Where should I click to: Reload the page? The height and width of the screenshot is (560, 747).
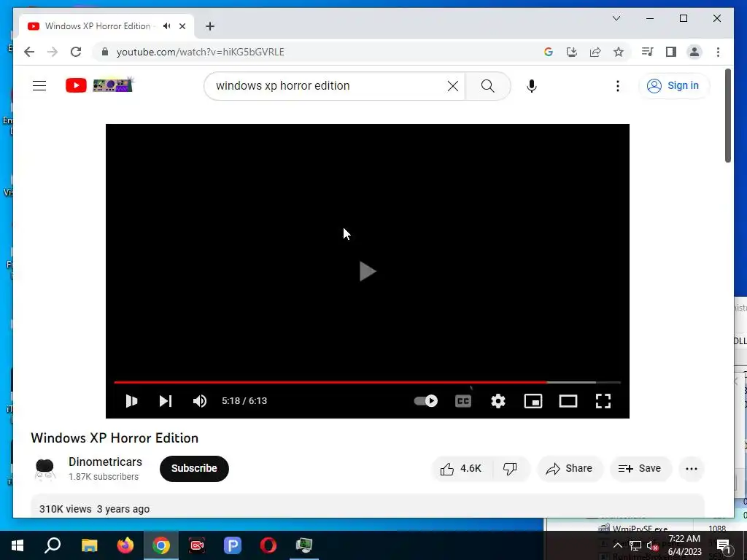coord(76,52)
